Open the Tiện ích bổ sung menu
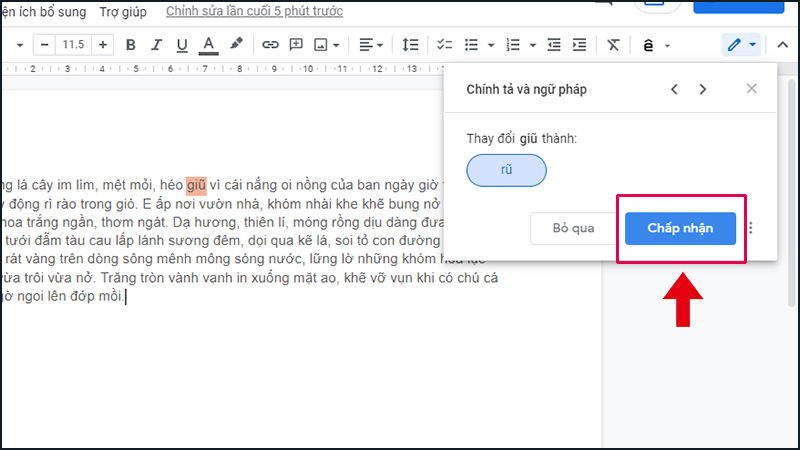Image resolution: width=800 pixels, height=450 pixels. pyautogui.click(x=44, y=12)
